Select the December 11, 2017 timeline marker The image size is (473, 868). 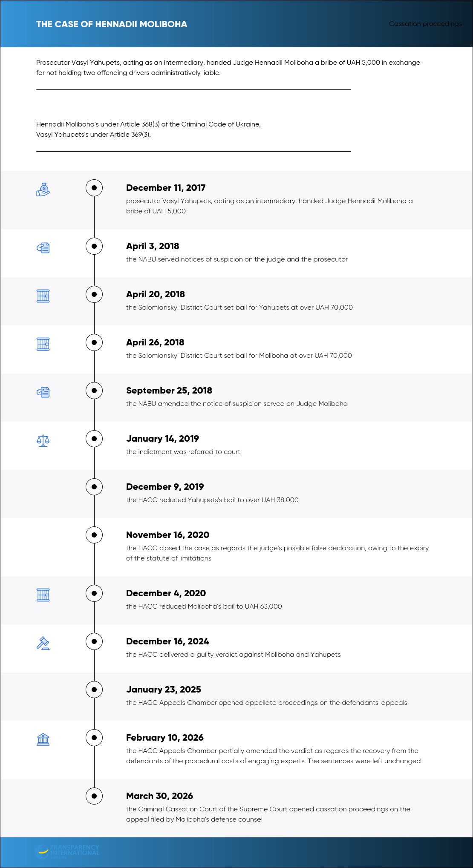point(94,188)
